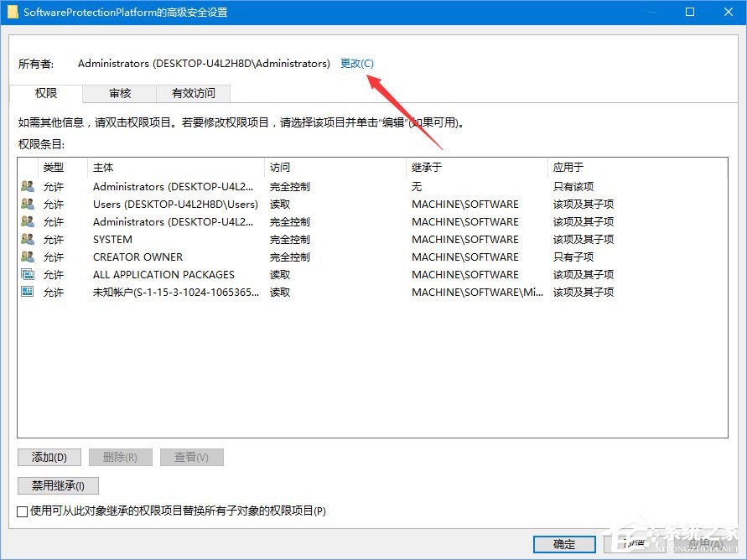Click the folder icon in the title bar

[12, 12]
